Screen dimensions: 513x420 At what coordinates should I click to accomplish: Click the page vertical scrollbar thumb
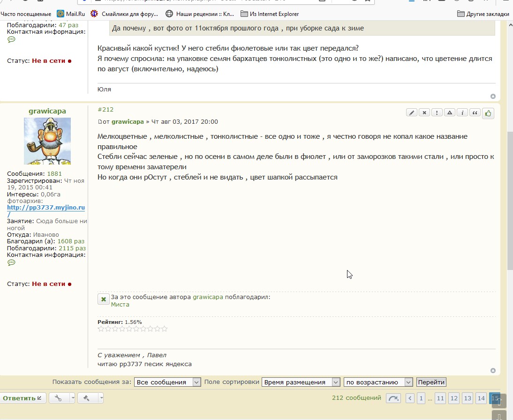[510, 201]
